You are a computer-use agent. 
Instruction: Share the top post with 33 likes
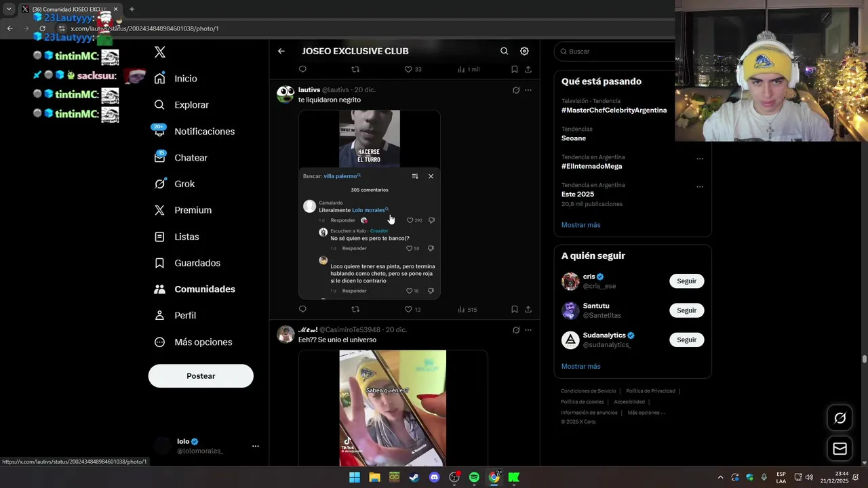[x=528, y=69]
